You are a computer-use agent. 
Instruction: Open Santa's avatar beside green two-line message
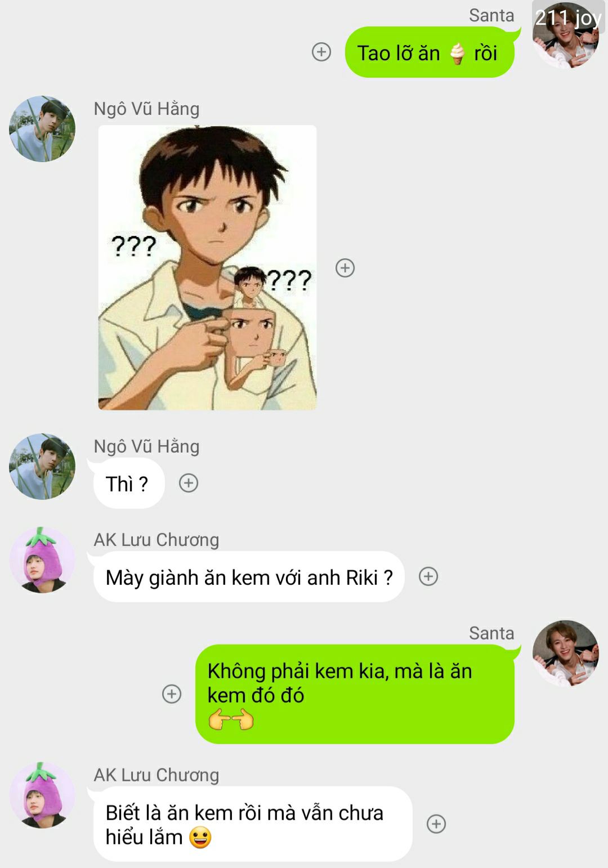pos(566,654)
